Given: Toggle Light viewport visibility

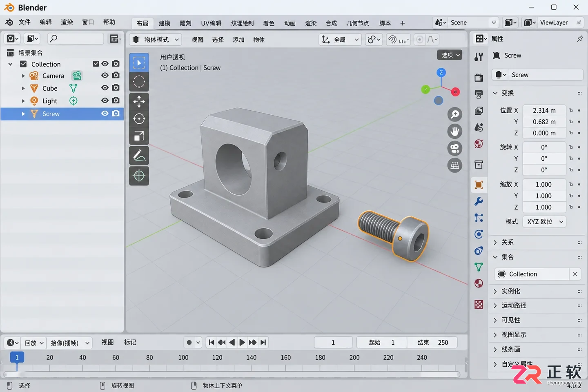Looking at the screenshot, I should [105, 100].
